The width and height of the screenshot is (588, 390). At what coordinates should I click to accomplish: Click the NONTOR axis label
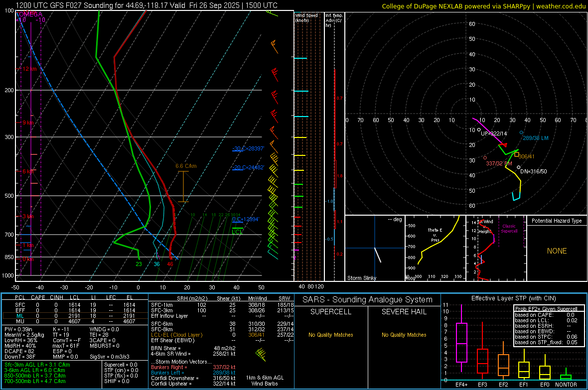[566, 385]
